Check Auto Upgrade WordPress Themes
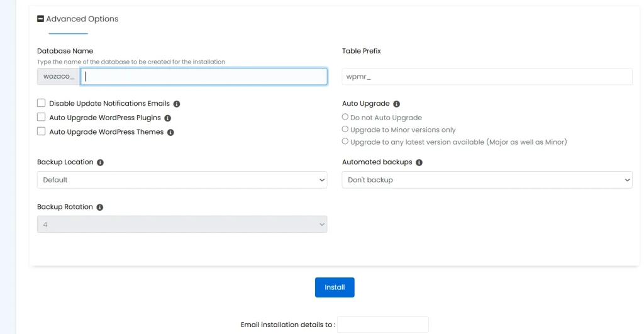644x334 pixels. coord(41,131)
